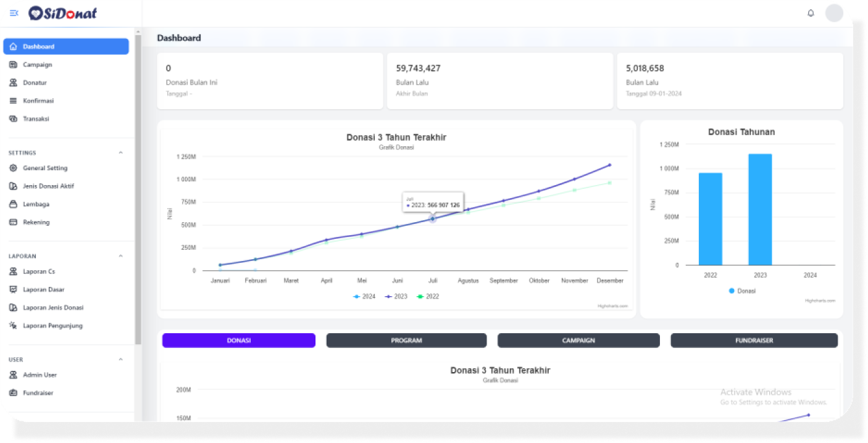Open the Campaign sidebar icon
The image size is (868, 443).
13,65
